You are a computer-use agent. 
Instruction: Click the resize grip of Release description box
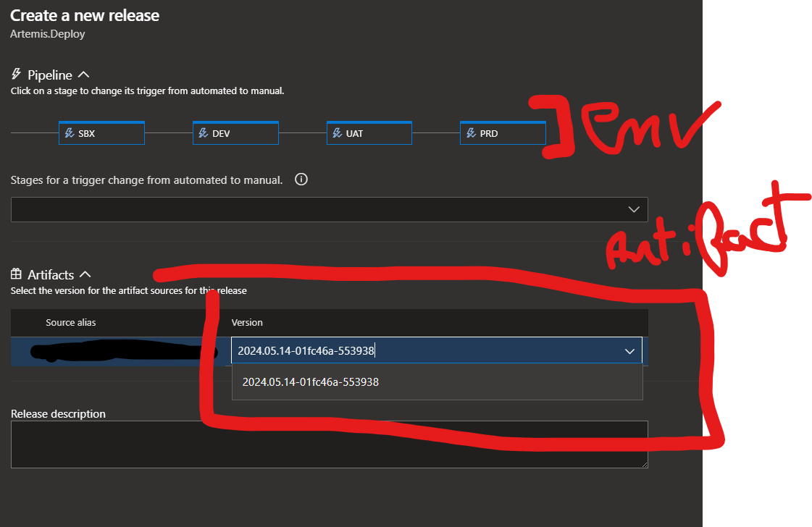[x=644, y=464]
